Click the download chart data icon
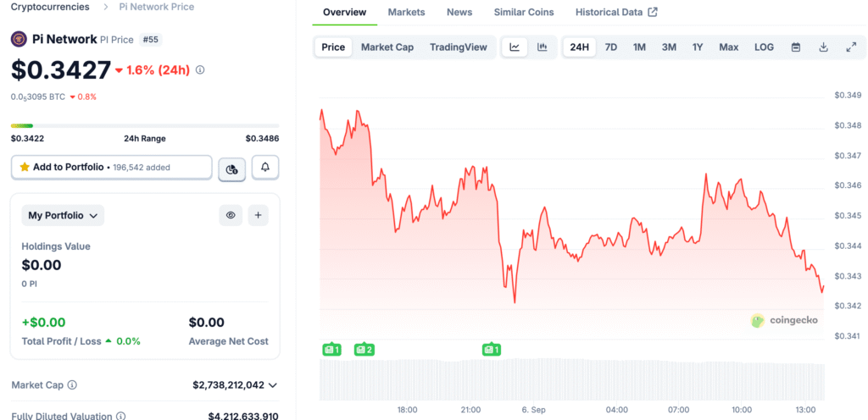868x420 pixels. (x=823, y=47)
